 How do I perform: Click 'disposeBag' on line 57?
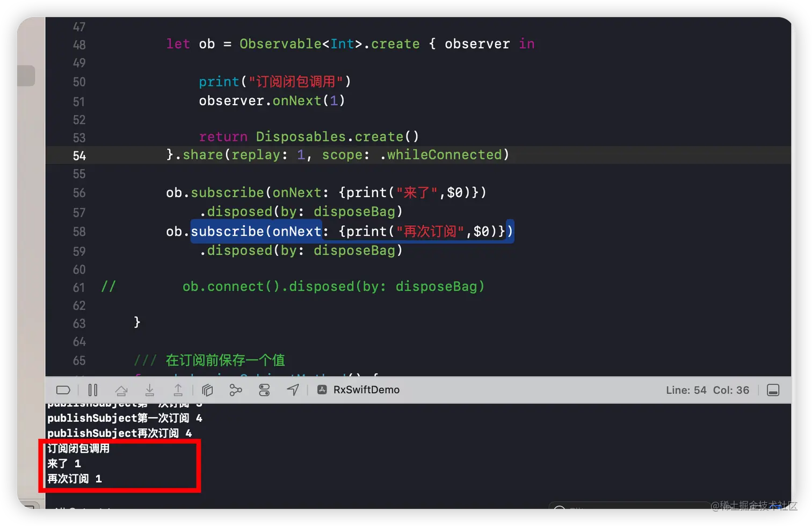354,212
